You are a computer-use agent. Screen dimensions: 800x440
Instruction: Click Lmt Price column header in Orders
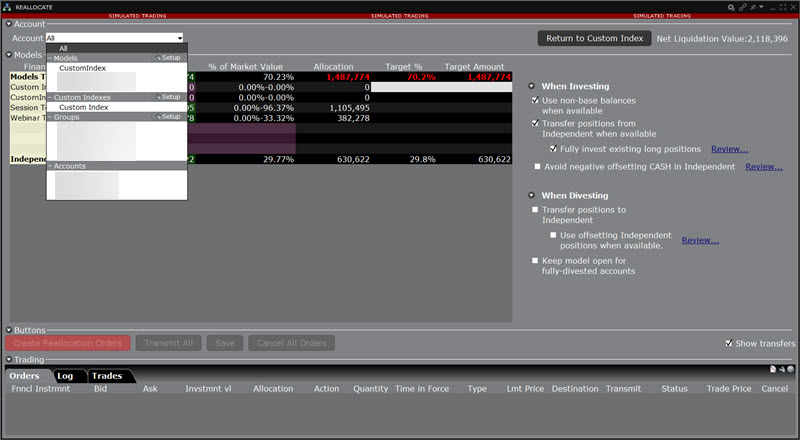point(525,388)
